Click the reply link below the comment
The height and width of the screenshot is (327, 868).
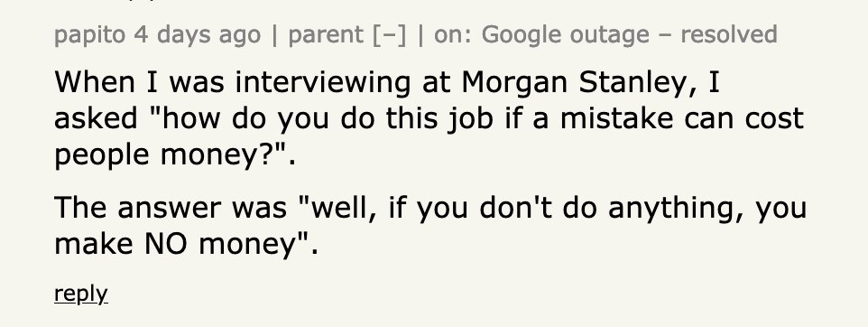point(81,294)
